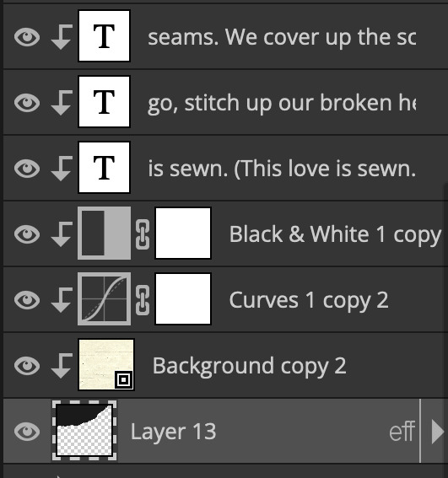The width and height of the screenshot is (448, 478).
Task: Expand Layer 13 effects arrow
Action: click(x=438, y=432)
